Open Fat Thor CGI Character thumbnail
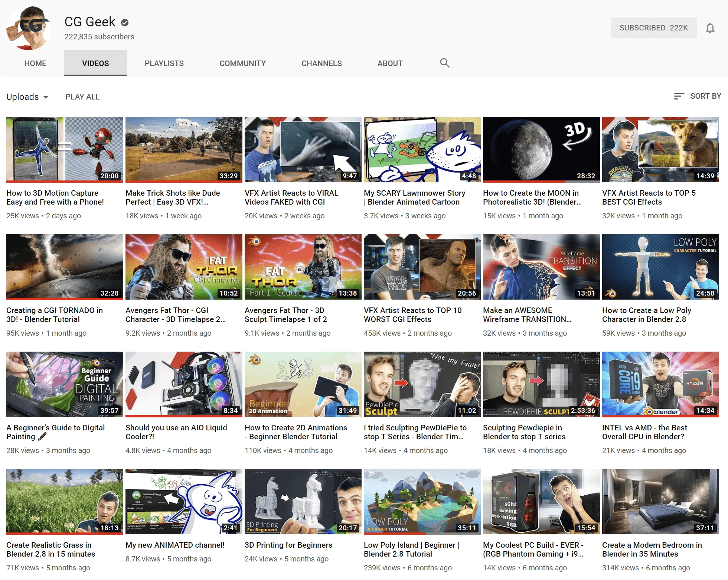The image size is (728, 580). [184, 267]
